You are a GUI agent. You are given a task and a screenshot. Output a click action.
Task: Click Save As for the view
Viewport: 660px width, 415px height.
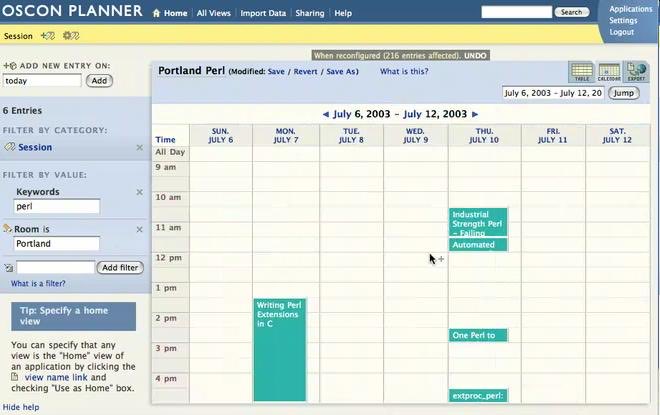click(341, 72)
